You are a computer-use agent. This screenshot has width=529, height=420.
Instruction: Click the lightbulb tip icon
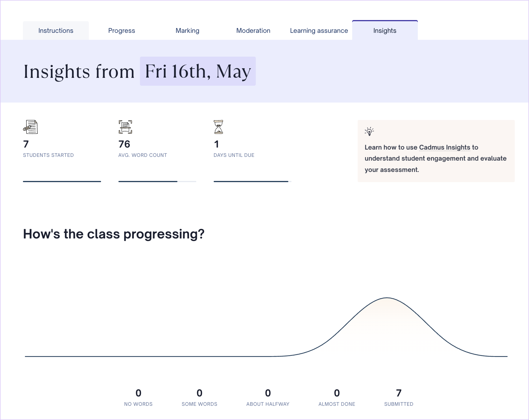369,131
